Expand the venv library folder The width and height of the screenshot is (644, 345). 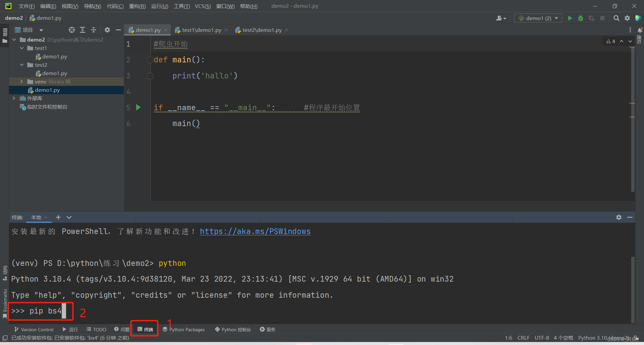click(x=22, y=81)
